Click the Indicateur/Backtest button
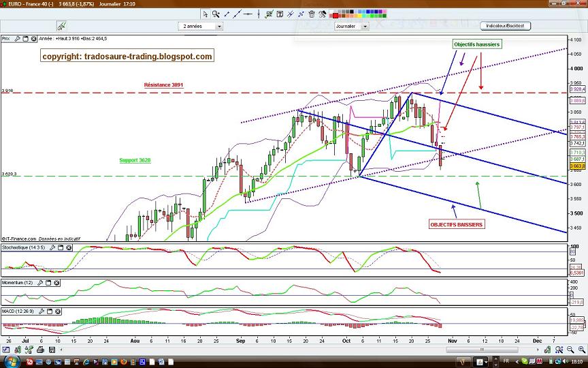This screenshot has width=588, height=368. point(505,26)
